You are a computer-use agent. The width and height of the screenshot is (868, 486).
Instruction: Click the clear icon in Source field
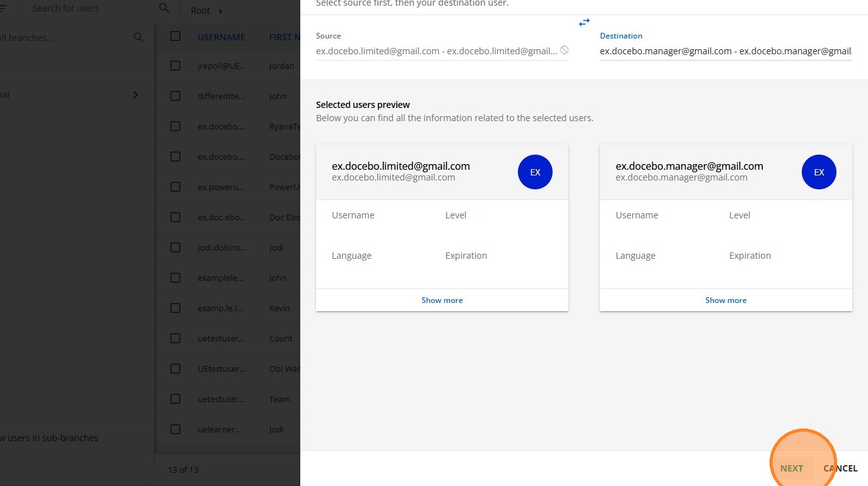click(x=564, y=50)
